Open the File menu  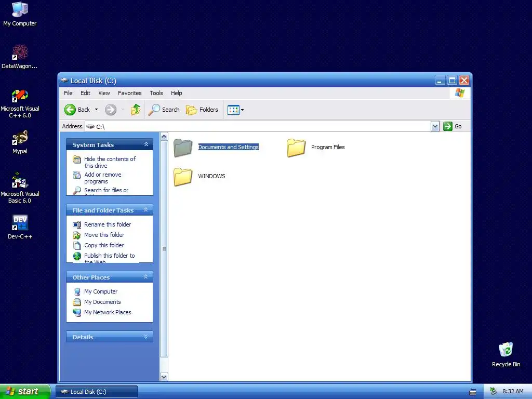point(68,93)
